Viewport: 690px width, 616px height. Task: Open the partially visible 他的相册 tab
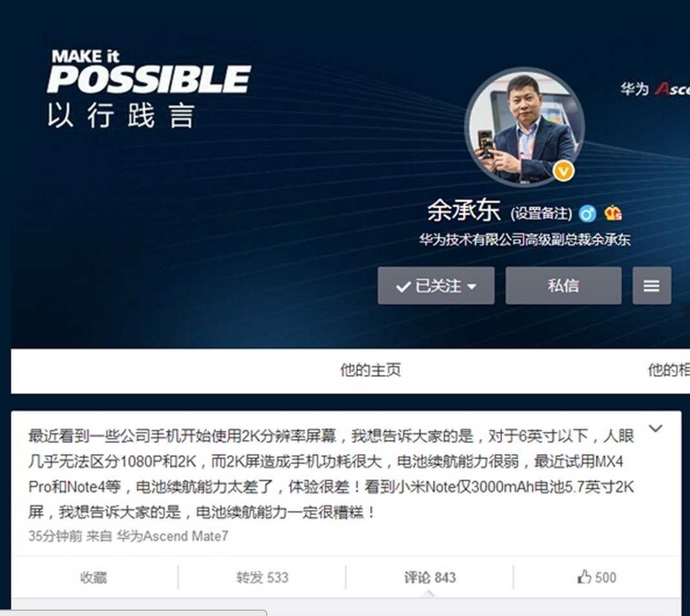[669, 370]
